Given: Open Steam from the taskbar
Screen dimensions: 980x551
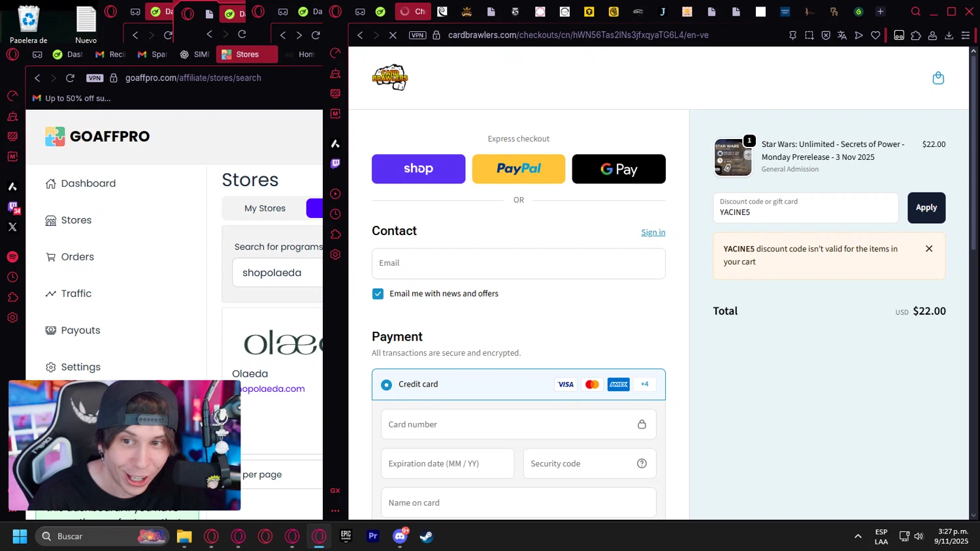Looking at the screenshot, I should [x=426, y=537].
